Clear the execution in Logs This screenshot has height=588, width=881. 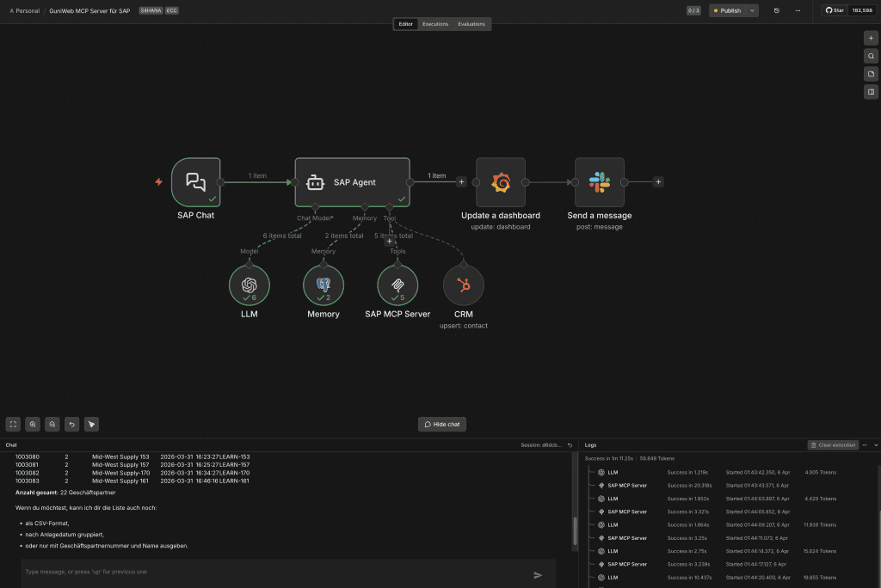coord(833,445)
